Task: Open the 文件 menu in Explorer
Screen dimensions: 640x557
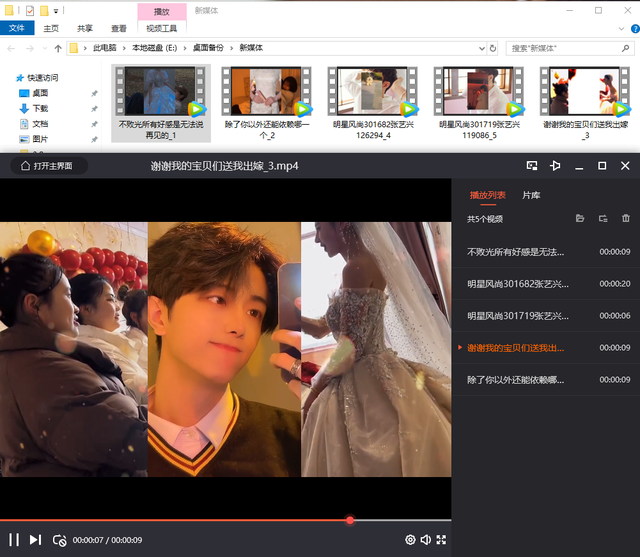Action: point(17,28)
